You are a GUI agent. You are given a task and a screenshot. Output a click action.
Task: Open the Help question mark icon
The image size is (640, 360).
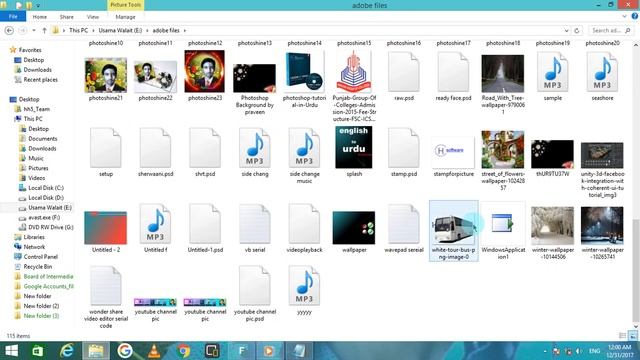635,16
